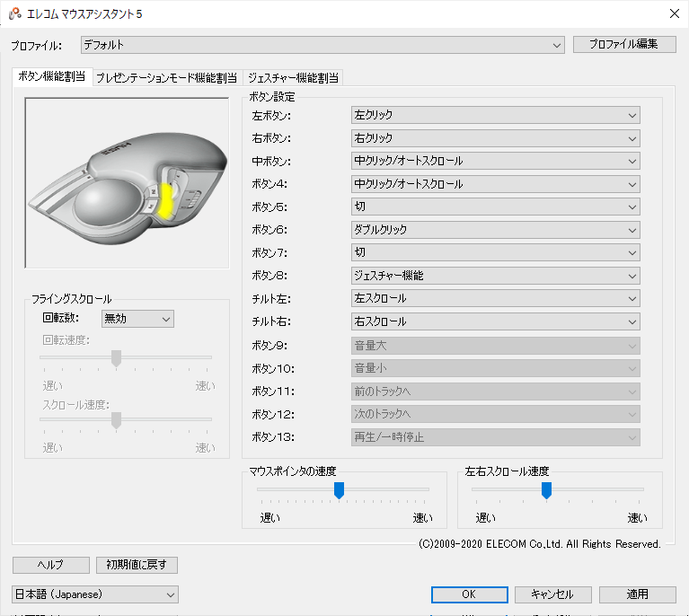Image resolution: width=689 pixels, height=616 pixels.
Task: Expand the ボタン7 assignment dropdown
Action: (495, 252)
